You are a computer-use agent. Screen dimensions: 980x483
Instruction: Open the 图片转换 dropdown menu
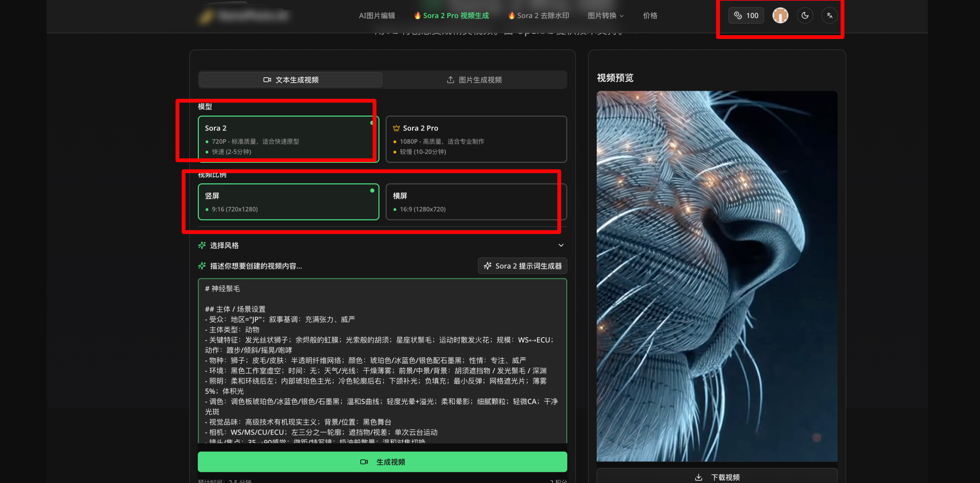[x=605, y=16]
